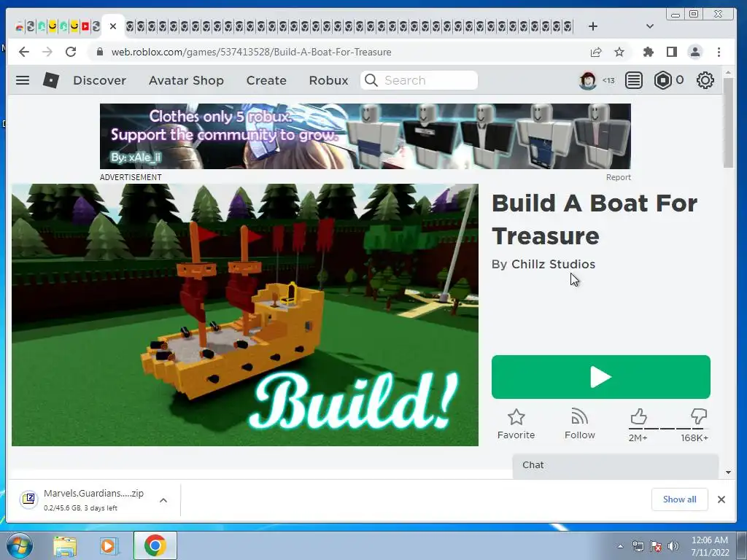This screenshot has width=747, height=560.
Task: Switch to the first browser tab
Action: click(x=20, y=26)
